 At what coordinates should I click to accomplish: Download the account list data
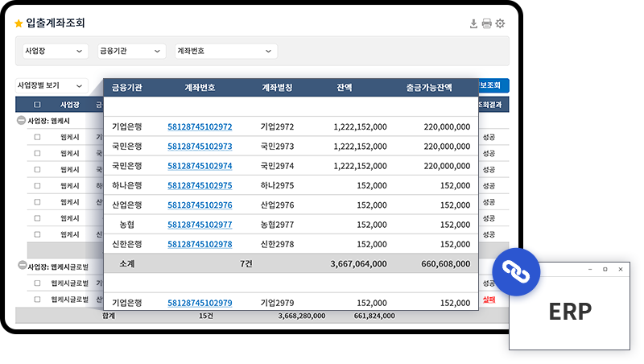click(473, 24)
